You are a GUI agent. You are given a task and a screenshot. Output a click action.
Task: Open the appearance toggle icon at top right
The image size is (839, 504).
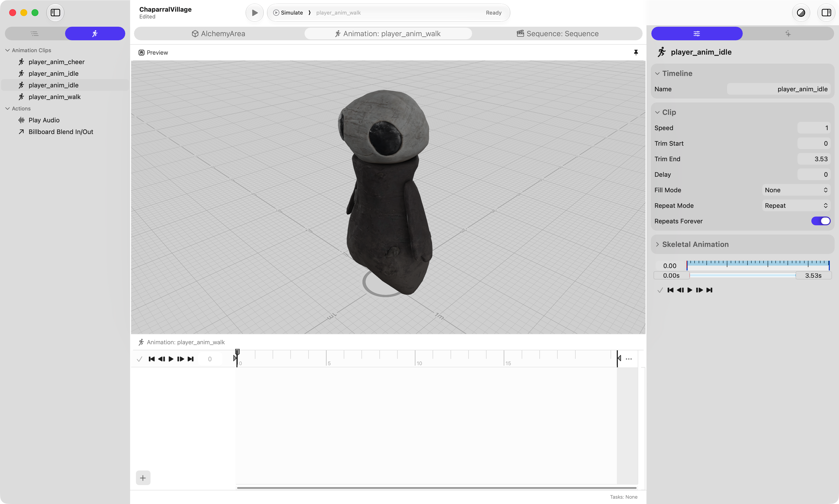point(801,13)
